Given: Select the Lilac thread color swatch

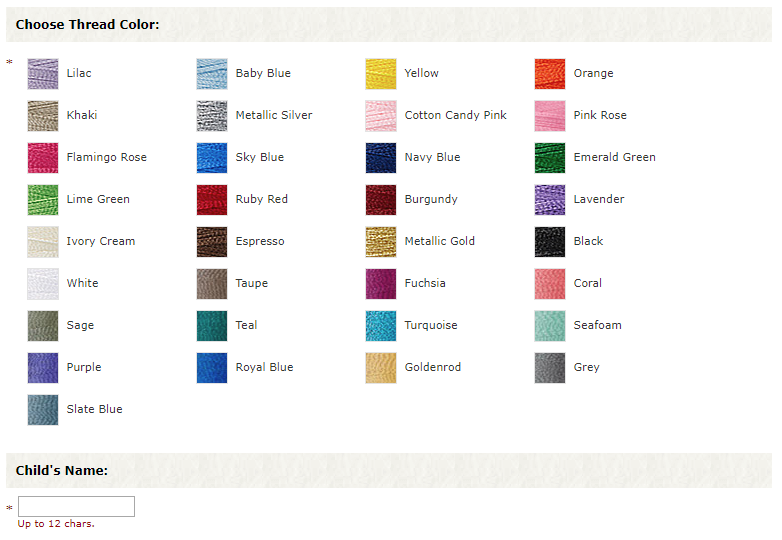Looking at the screenshot, I should coord(43,74).
